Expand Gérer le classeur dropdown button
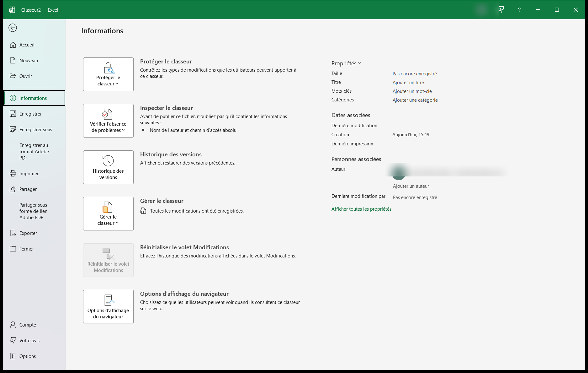The width and height of the screenshot is (588, 373). [108, 214]
